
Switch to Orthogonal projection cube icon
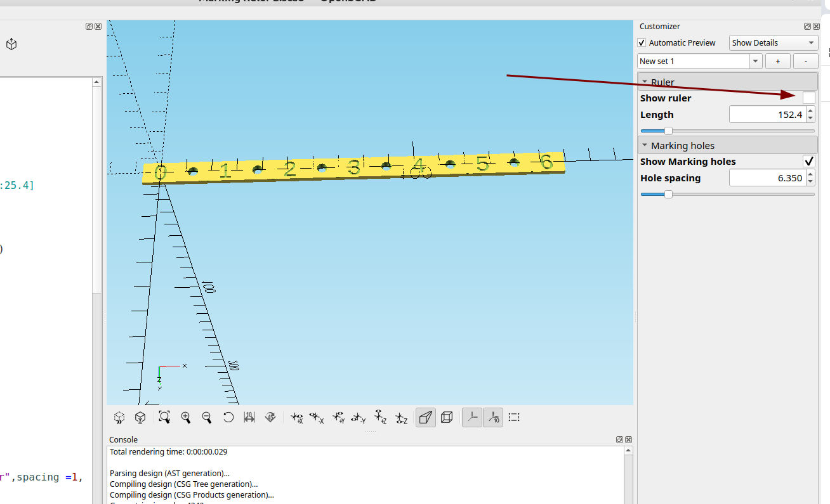click(447, 417)
